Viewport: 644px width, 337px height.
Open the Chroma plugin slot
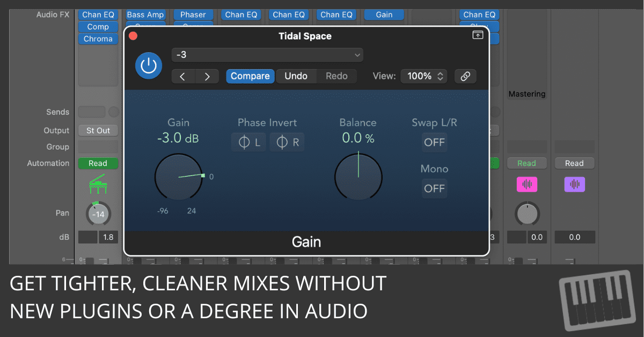coord(98,39)
